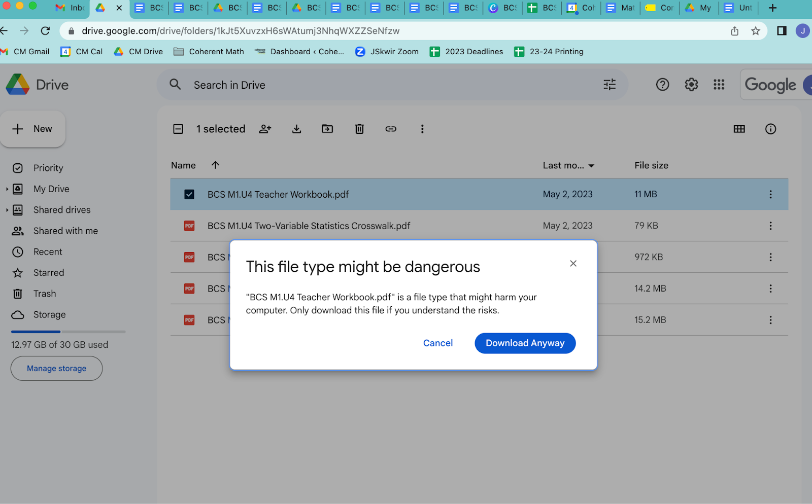
Task: Toggle the Name column sort direction arrow
Action: [x=215, y=165]
